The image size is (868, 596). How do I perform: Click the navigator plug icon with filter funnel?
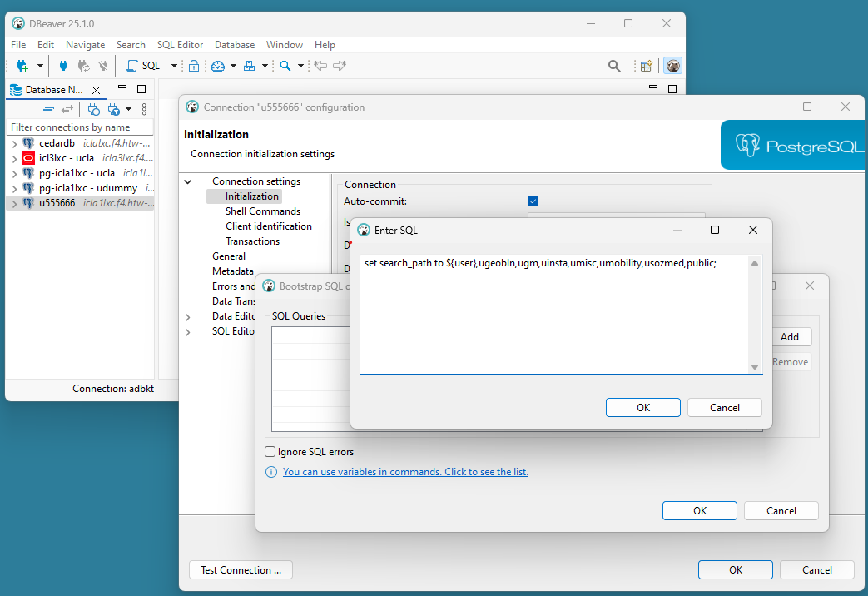point(114,109)
